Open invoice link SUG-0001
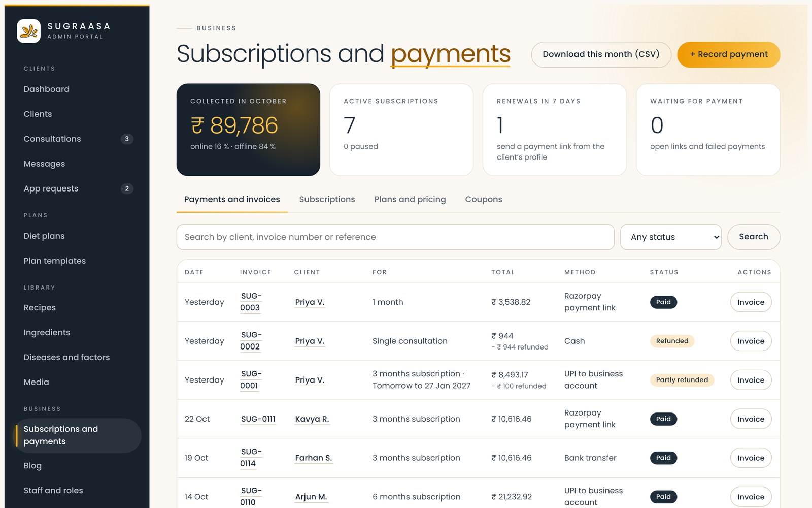Screen dimensions: 812x508 251,380
